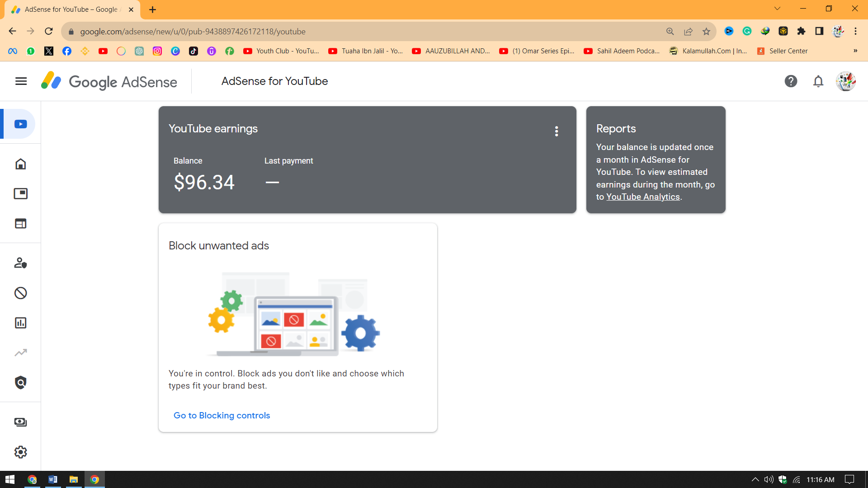
Task: Open the hamburger main menu
Action: click(x=21, y=81)
